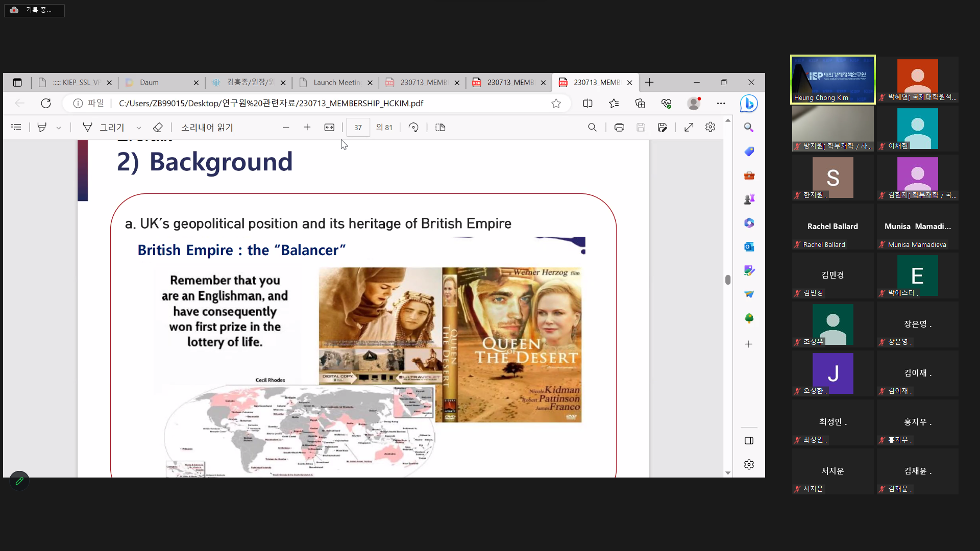The height and width of the screenshot is (551, 980).
Task: Rotate the PDF page
Action: 413,128
